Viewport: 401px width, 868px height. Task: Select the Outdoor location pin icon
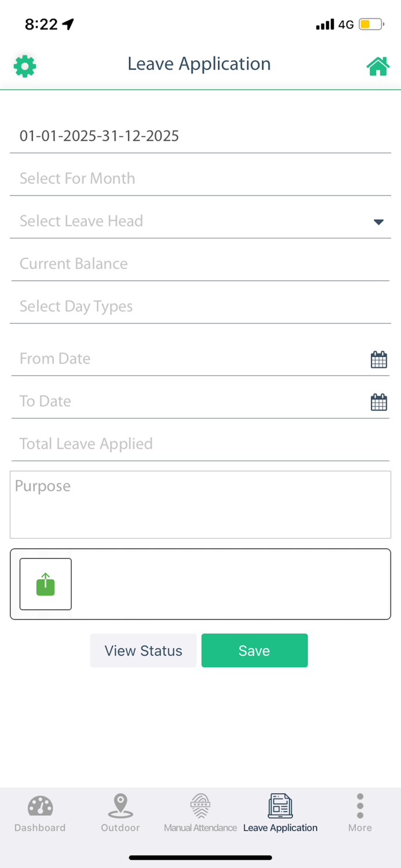[120, 805]
